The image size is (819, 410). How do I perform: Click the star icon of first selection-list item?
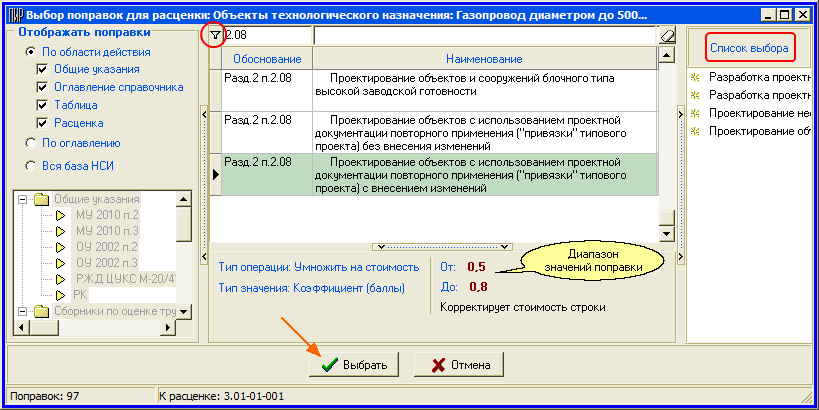pyautogui.click(x=695, y=77)
